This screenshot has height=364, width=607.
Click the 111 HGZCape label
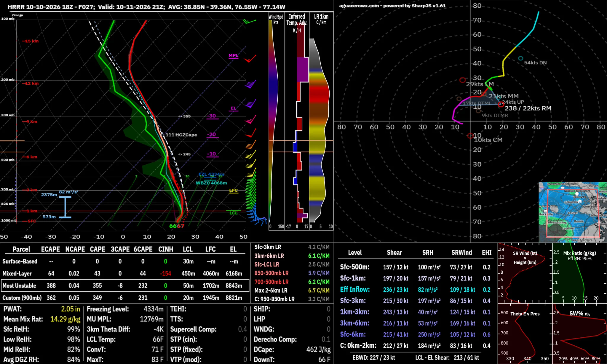click(181, 135)
